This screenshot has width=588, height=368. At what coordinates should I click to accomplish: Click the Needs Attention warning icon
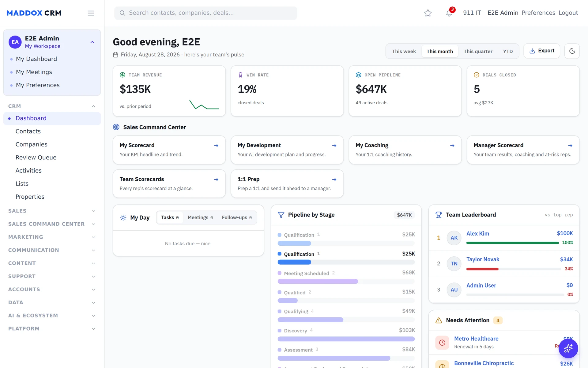click(x=439, y=320)
